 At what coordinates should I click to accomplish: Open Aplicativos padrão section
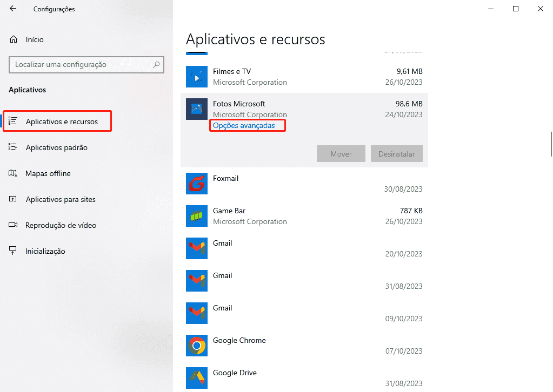point(56,147)
